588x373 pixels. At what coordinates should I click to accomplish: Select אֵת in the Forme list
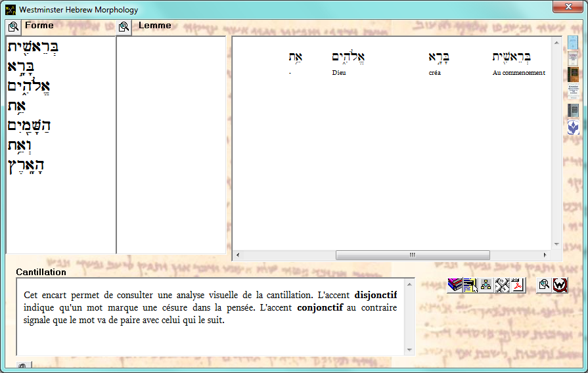pos(16,106)
